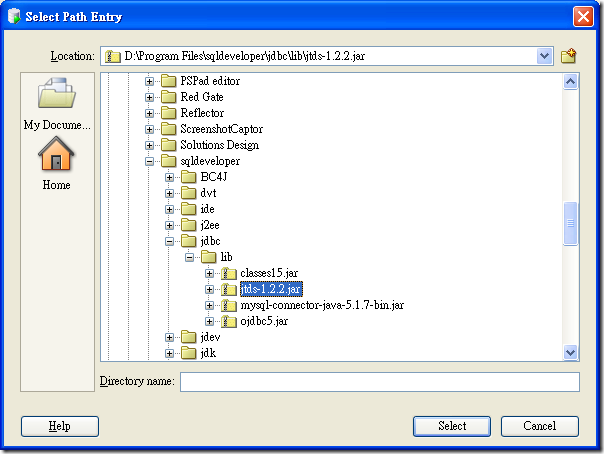The image size is (604, 454).
Task: Click the j2ee folder icon
Action: (189, 225)
